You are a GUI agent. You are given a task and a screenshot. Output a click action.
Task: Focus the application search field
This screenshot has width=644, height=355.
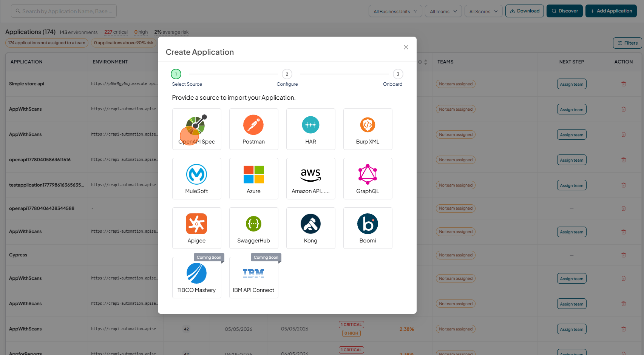tap(64, 11)
